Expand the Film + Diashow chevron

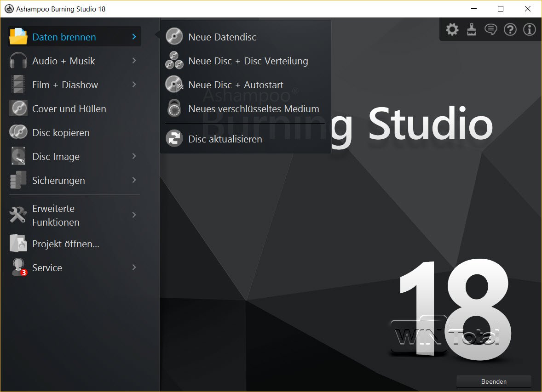coord(134,84)
